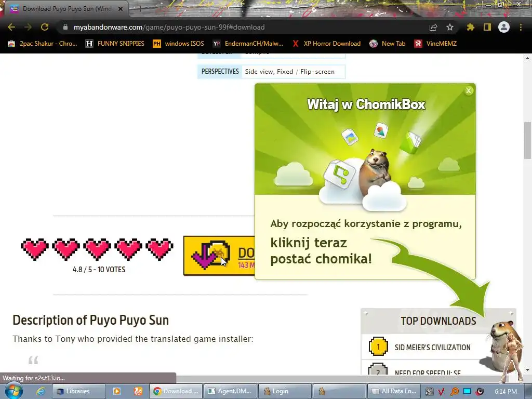This screenshot has height=399, width=532.
Task: Open the media player taskbar icon
Action: pos(117,391)
